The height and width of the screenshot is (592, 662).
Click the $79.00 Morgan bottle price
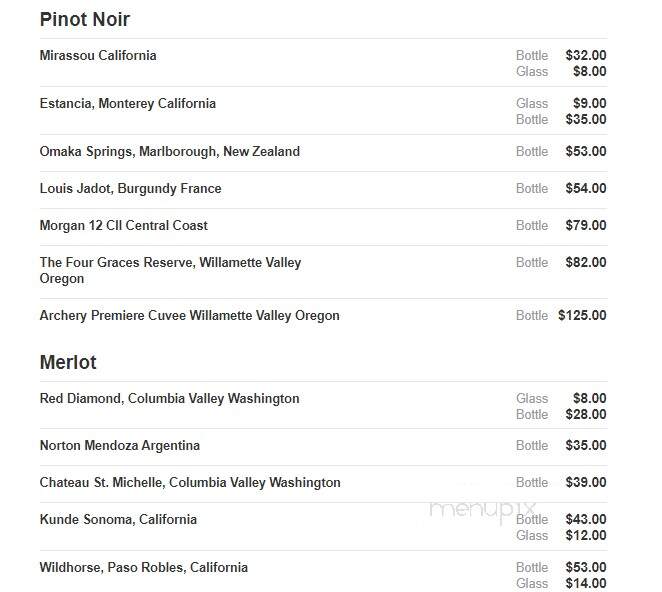pyautogui.click(x=586, y=225)
